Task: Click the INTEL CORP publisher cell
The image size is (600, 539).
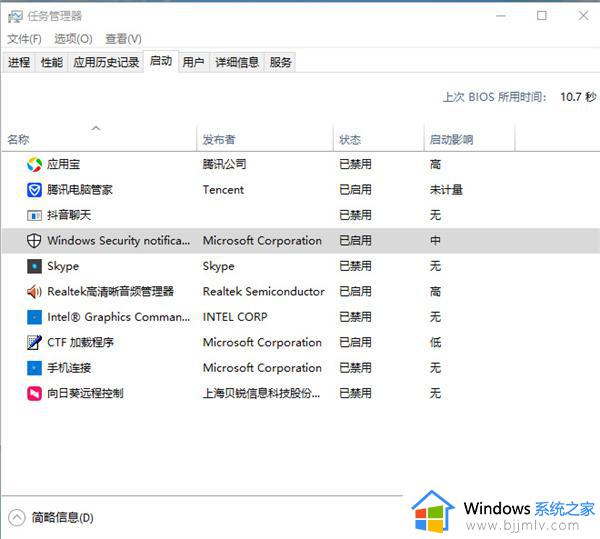Action: coord(235,317)
